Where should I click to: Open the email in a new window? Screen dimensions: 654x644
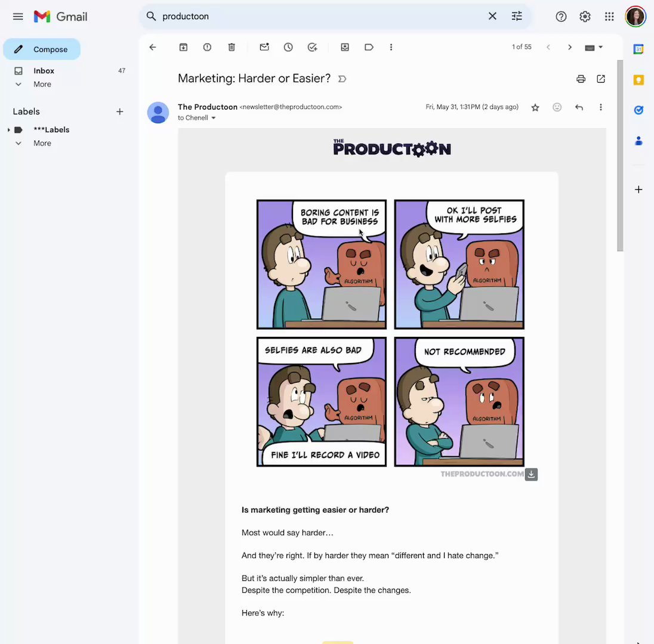(x=601, y=79)
